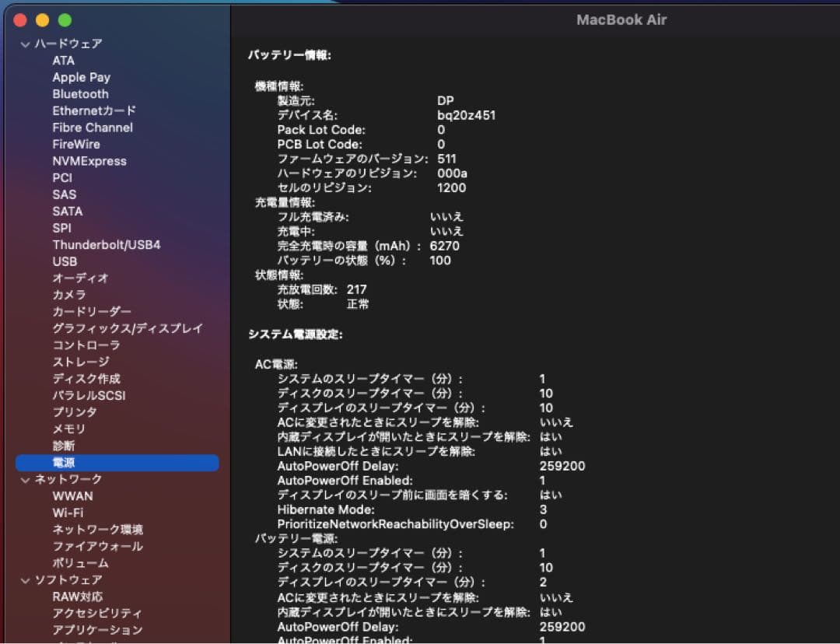Image resolution: width=840 pixels, height=644 pixels.
Task: Select FireWire in the sidebar
Action: coord(75,144)
